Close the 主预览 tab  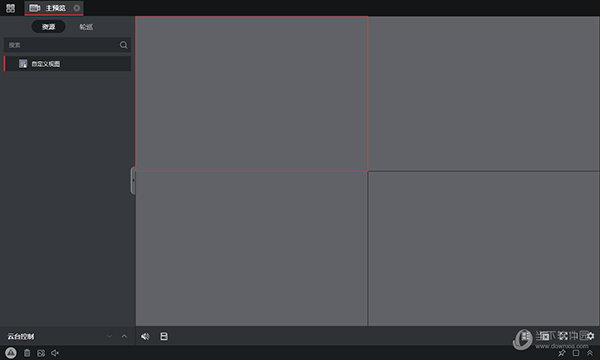point(77,8)
